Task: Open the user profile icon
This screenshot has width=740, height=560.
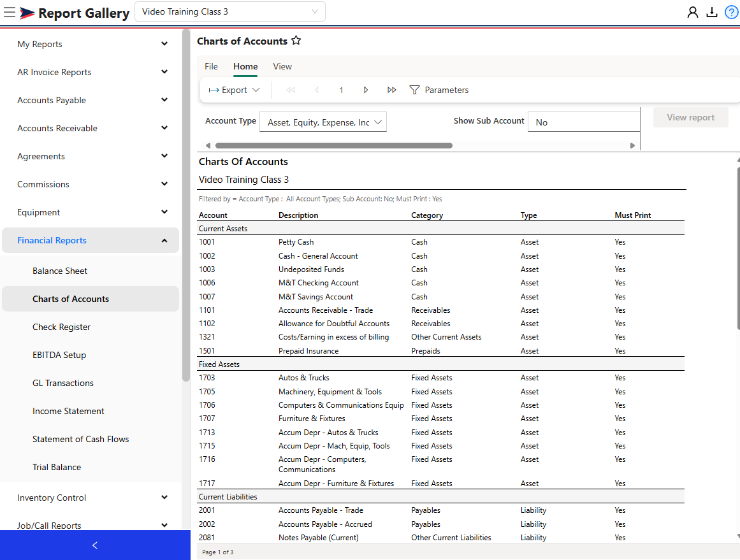Action: pos(692,12)
